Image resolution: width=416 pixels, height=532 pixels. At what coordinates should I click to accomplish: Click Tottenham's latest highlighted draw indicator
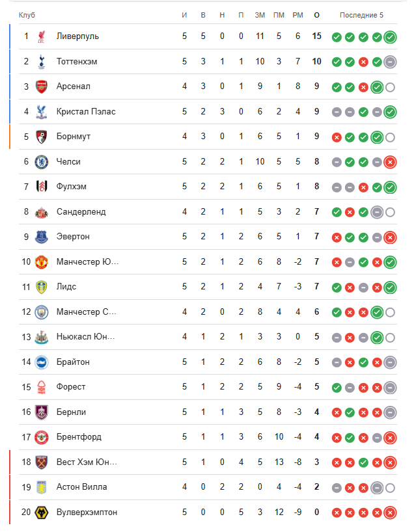coord(390,62)
